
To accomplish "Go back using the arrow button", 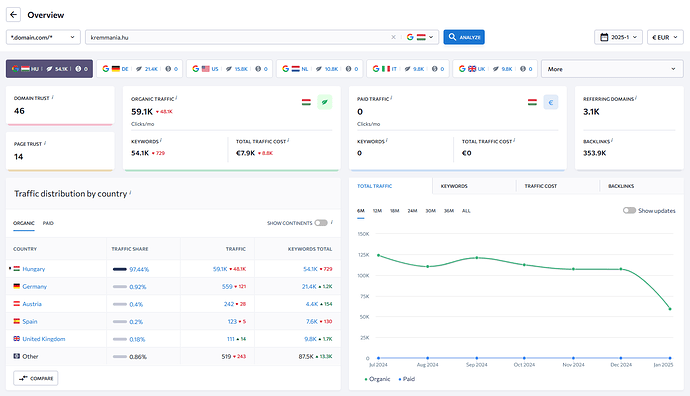I will pos(13,15).
